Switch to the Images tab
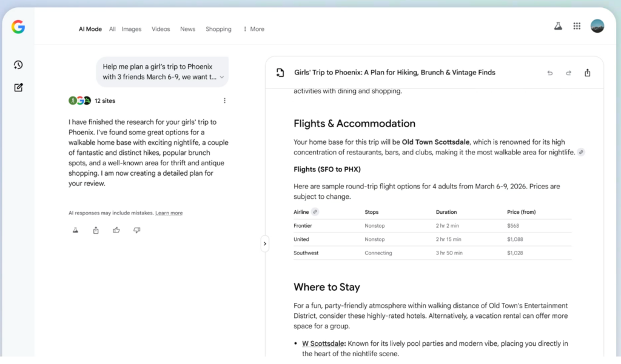The image size is (621, 364). point(131,29)
